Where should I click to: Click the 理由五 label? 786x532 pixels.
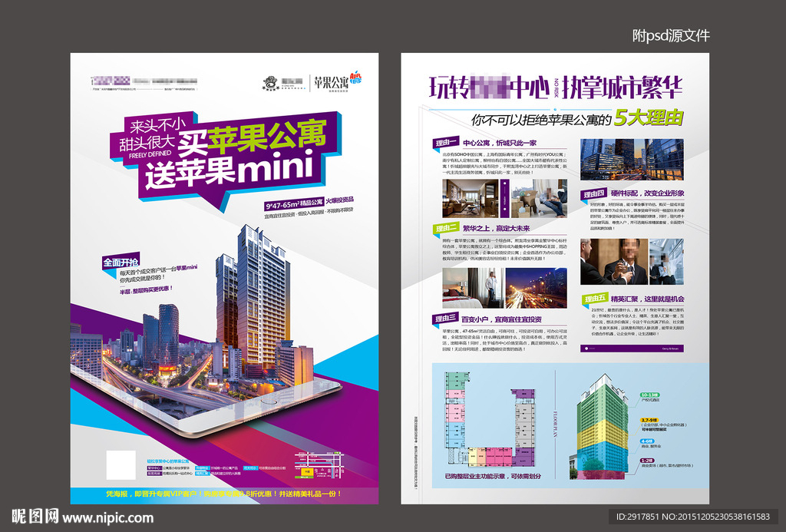coord(595,299)
